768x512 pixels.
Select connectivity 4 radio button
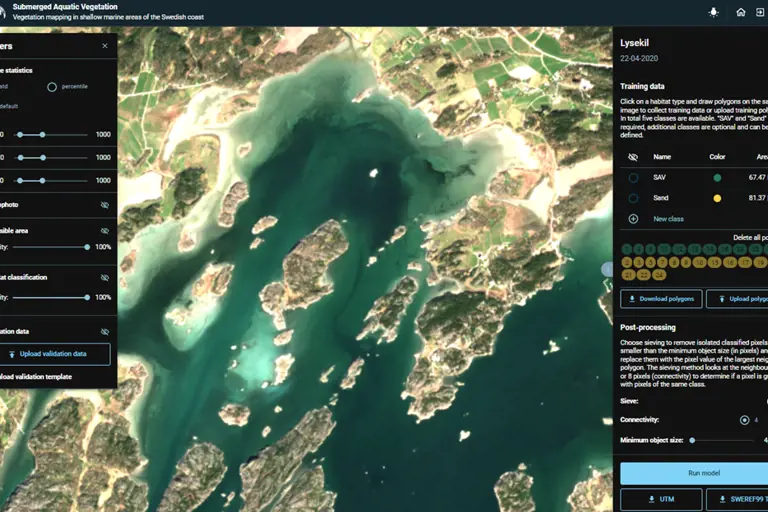point(744,420)
